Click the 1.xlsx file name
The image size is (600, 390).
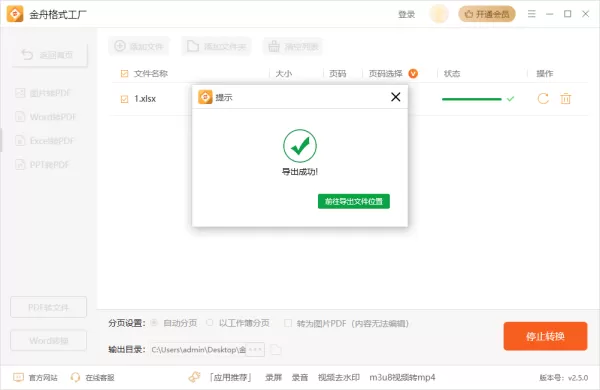pyautogui.click(x=145, y=99)
